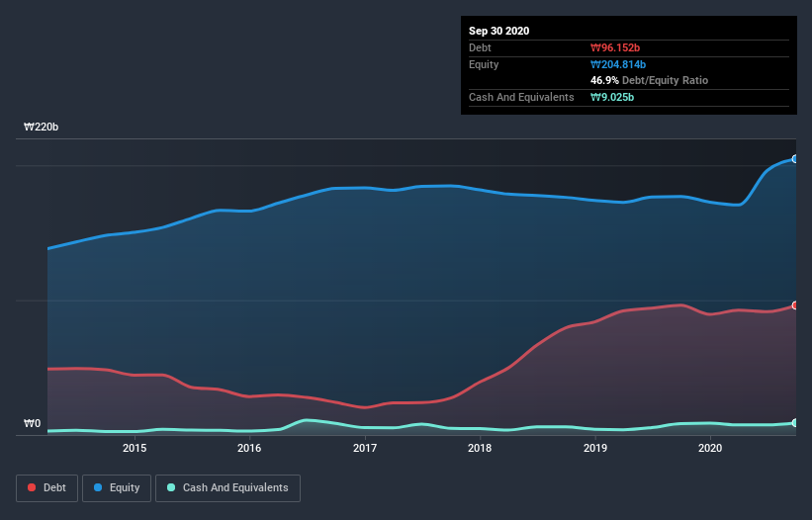The image size is (812, 520).
Task: Select the 2016 x-axis label
Action: 249,448
